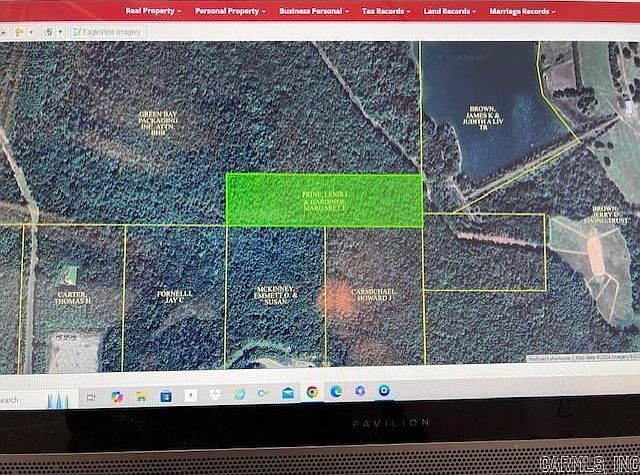Open File Explorer from the taskbar

142,396
